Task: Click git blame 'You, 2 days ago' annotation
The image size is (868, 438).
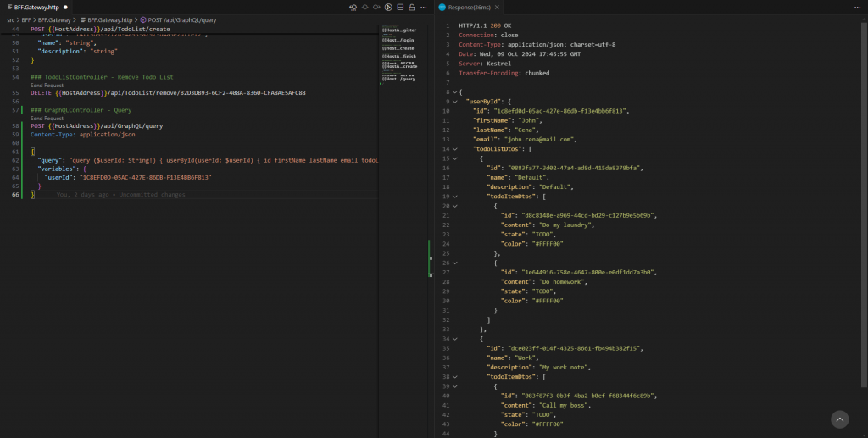Action: [120, 195]
